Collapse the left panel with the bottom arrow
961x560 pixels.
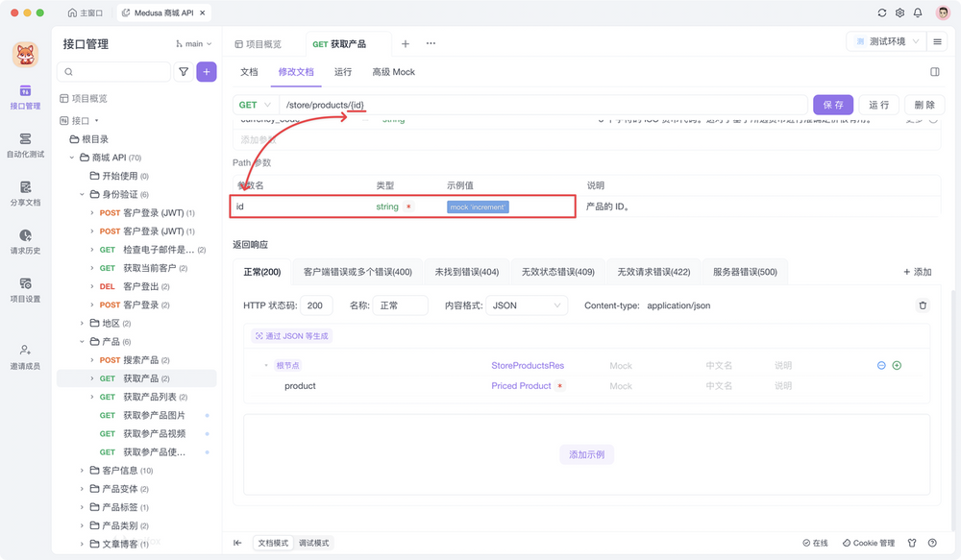coord(235,543)
